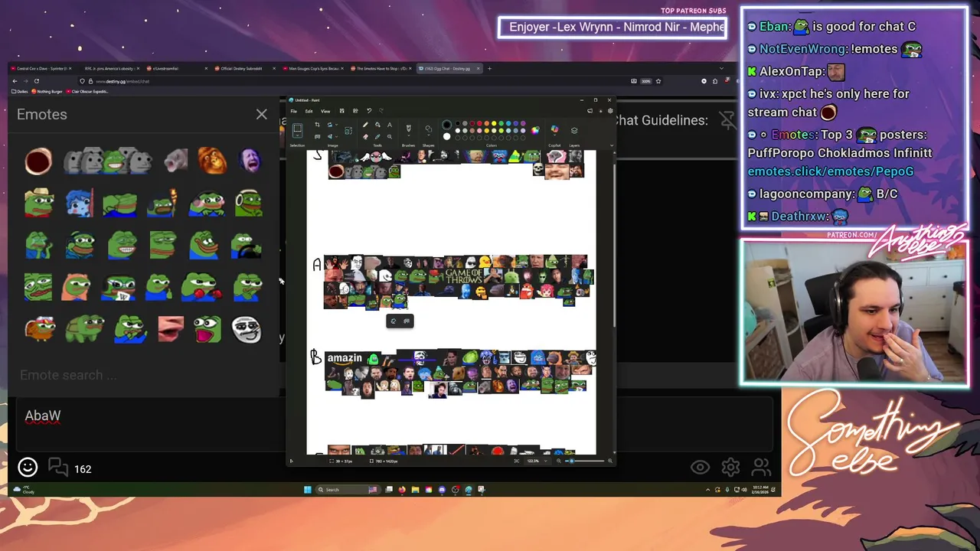Toggle the eye visibility icon in chat
Screen dimensions: 980x551
[x=700, y=467]
